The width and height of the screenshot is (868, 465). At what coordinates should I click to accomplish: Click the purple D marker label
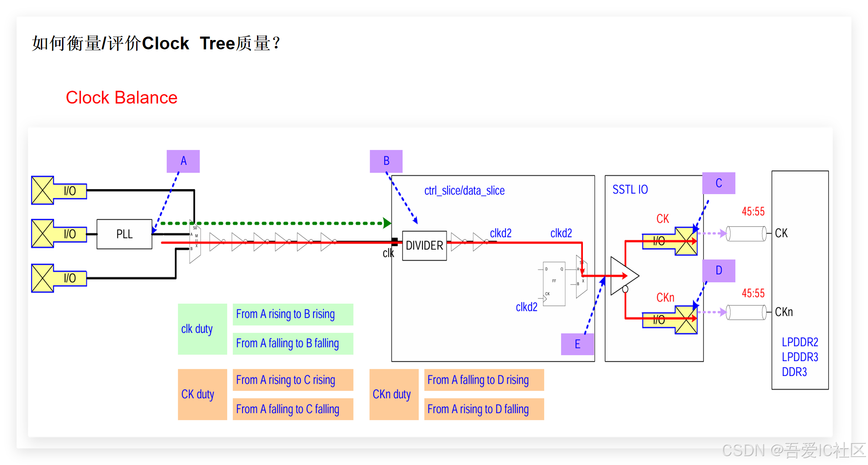tap(719, 270)
